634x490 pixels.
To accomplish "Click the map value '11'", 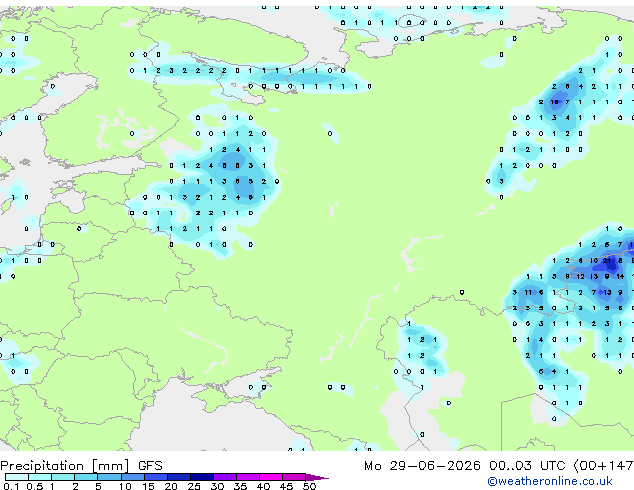I will click(528, 292).
